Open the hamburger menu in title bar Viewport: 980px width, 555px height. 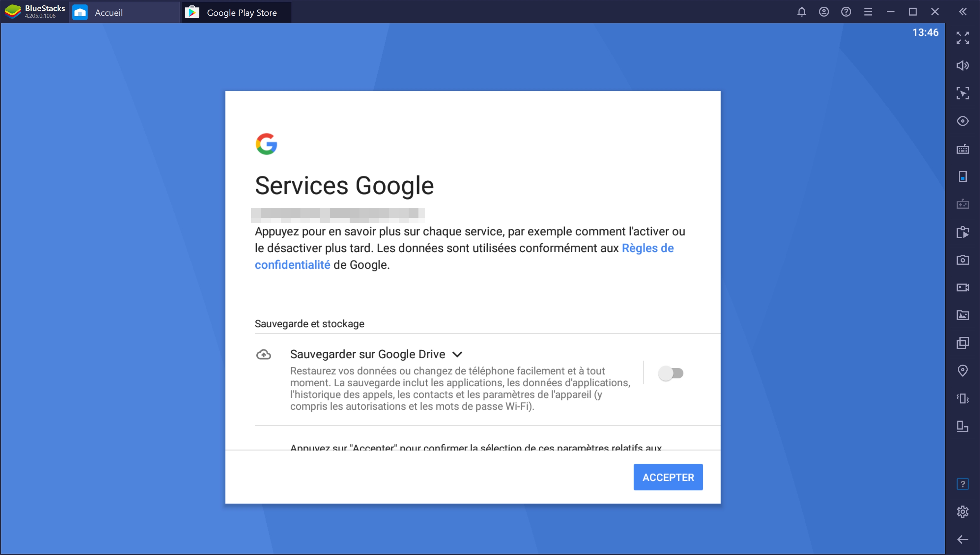(x=868, y=12)
